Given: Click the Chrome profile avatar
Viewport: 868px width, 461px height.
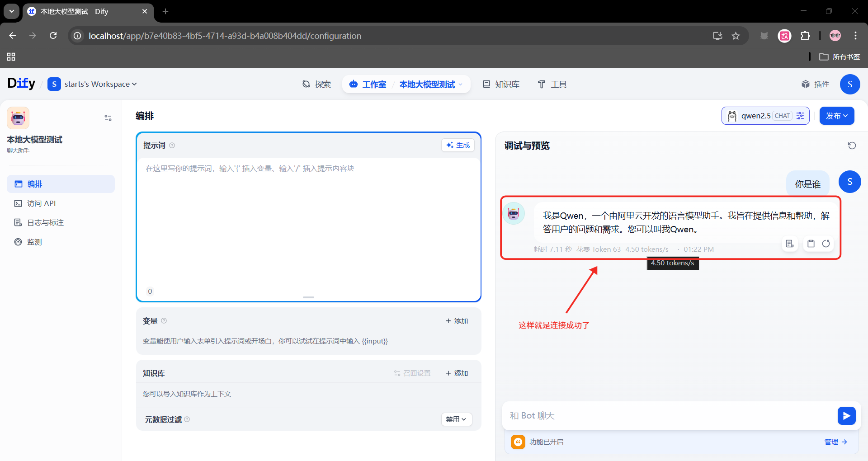Looking at the screenshot, I should [x=835, y=36].
